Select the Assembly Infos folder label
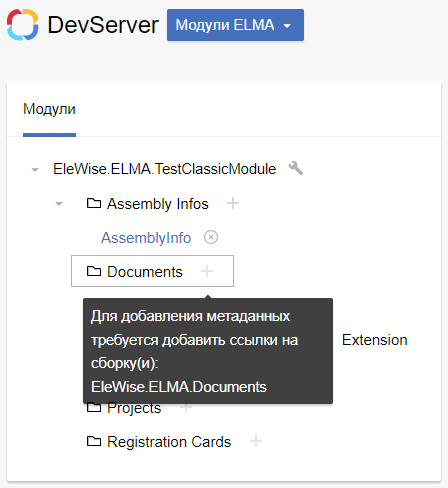 (x=158, y=204)
